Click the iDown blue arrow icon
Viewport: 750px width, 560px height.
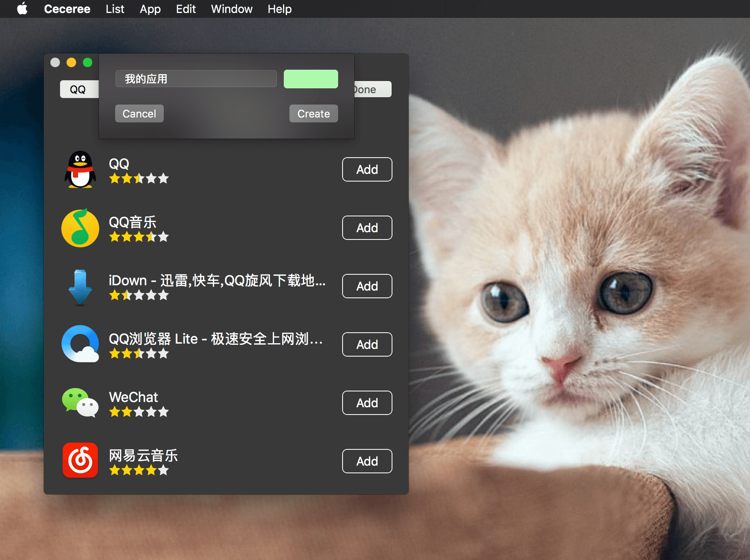pos(80,287)
